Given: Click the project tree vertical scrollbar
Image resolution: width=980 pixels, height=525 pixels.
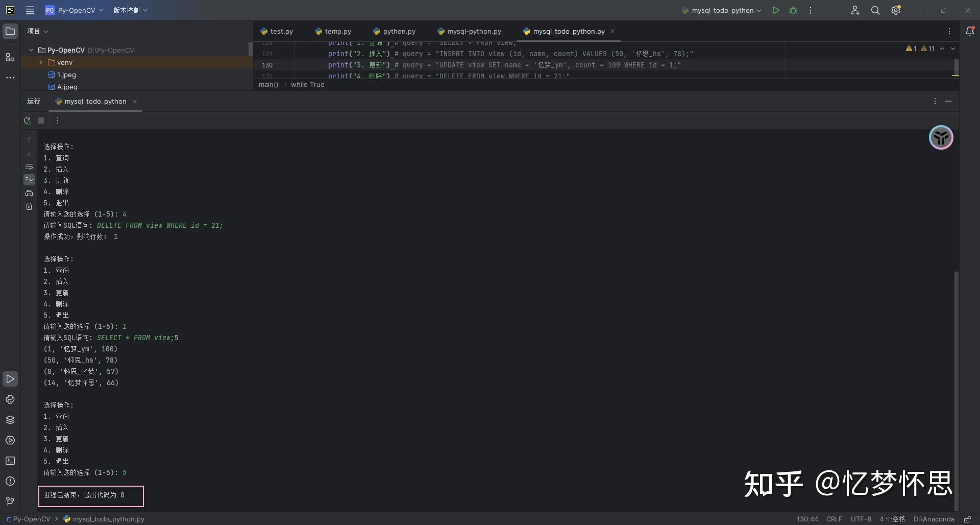Looking at the screenshot, I should pyautogui.click(x=251, y=49).
